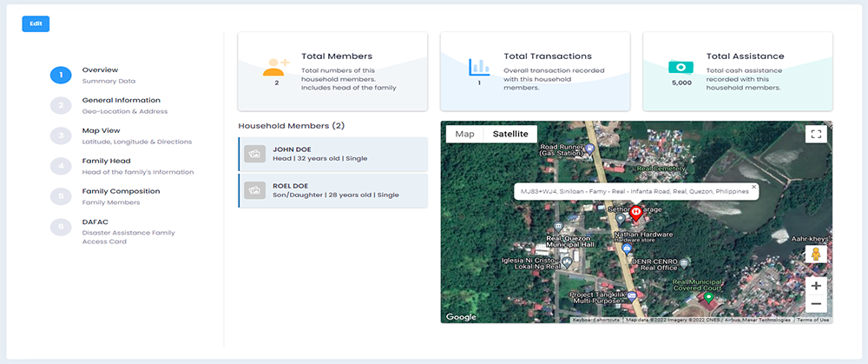Toggle fullscreen map view
This screenshot has height=364, width=868.
816,134
